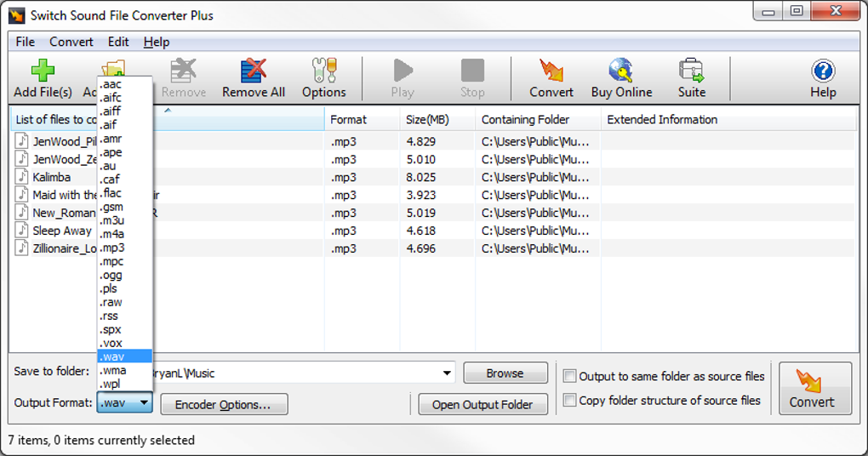868x456 pixels.
Task: Click the Convert toolbar icon
Action: (x=551, y=71)
